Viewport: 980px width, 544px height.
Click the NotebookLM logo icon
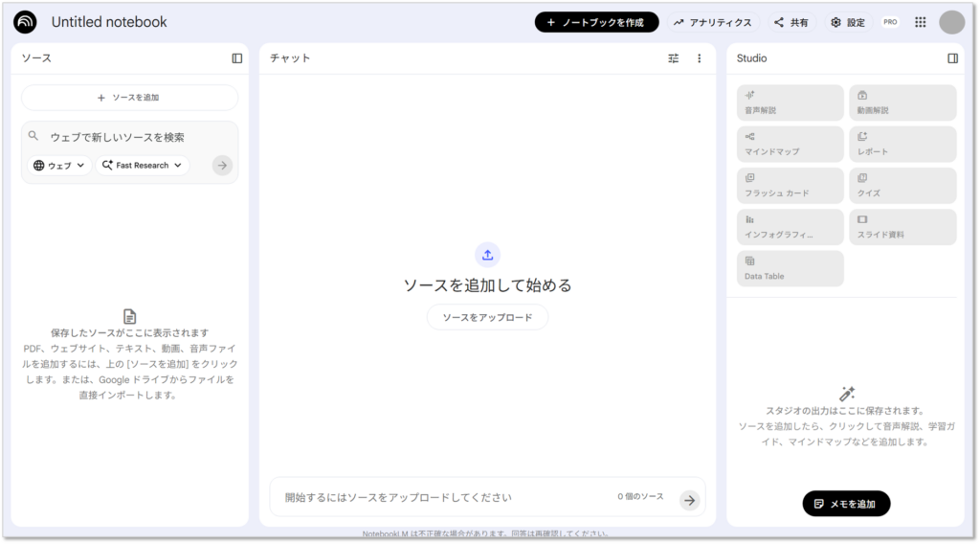click(26, 22)
